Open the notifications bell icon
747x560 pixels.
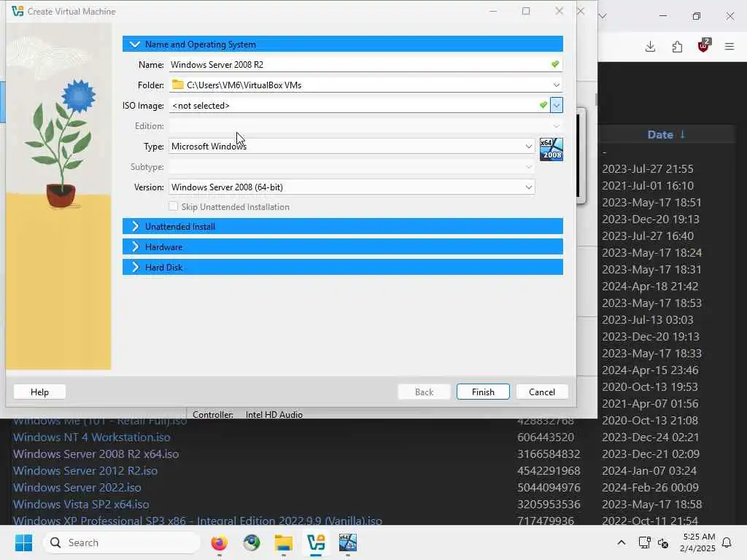727,542
